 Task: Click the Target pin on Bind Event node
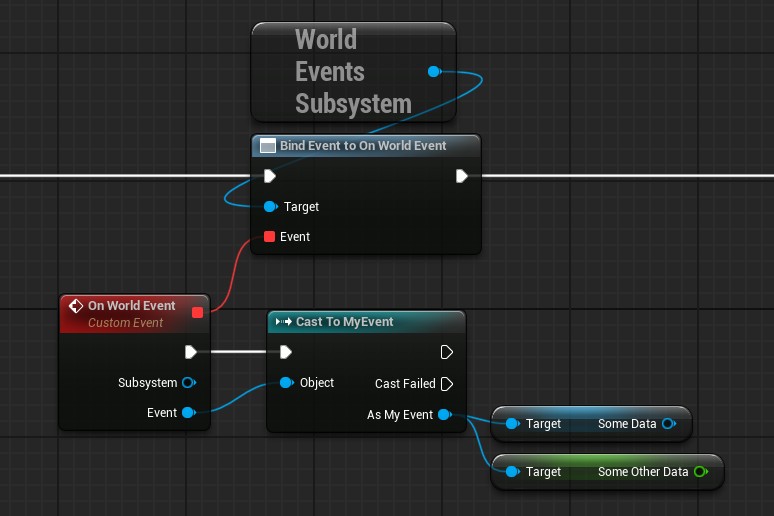[270, 207]
